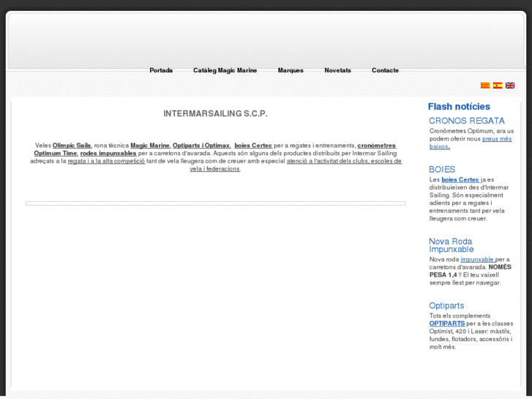Image resolution: width=532 pixels, height=399 pixels.
Task: Open atenció a l'activitat dels clubs link
Action: pyautogui.click(x=344, y=161)
